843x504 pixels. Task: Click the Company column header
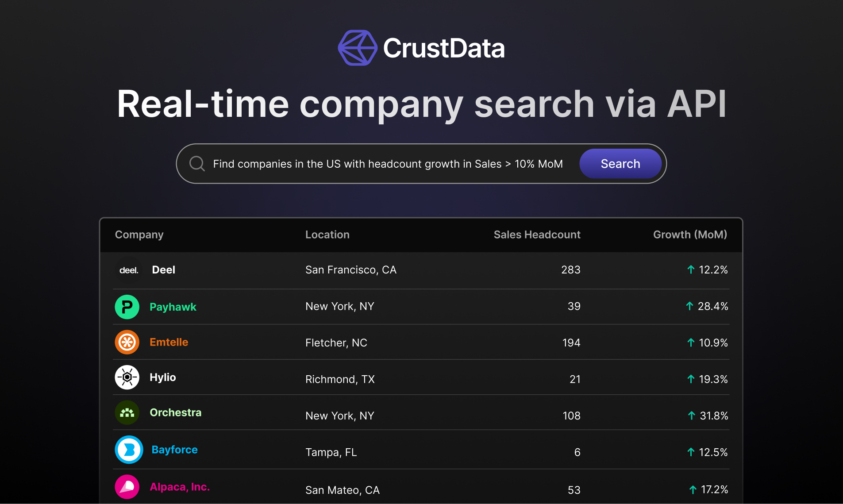coord(139,235)
